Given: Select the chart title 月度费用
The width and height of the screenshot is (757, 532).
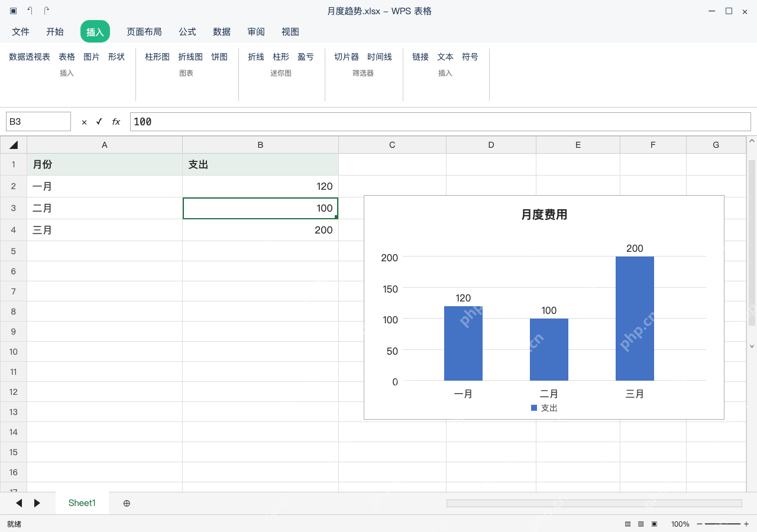Looking at the screenshot, I should click(x=544, y=215).
